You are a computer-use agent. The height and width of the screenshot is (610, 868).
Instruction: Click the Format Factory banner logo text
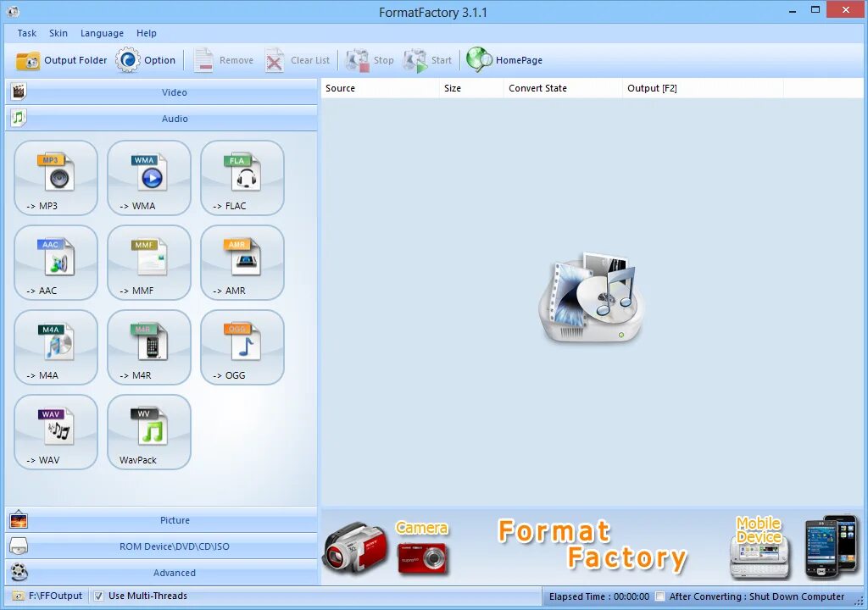[x=593, y=546]
